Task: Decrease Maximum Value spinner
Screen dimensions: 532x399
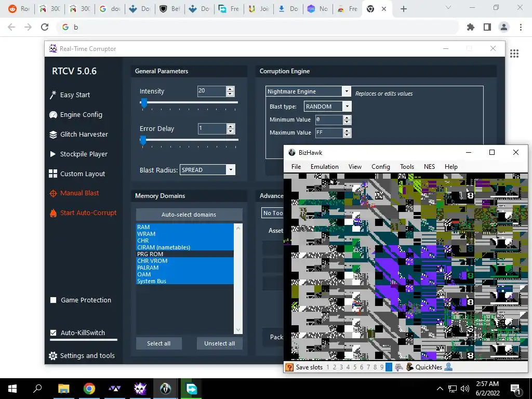Action: coord(347,135)
